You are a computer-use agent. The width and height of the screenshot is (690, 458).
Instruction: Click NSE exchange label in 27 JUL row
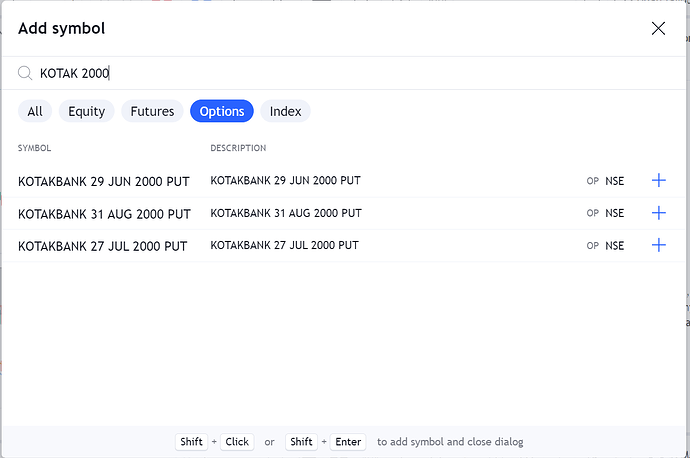614,245
